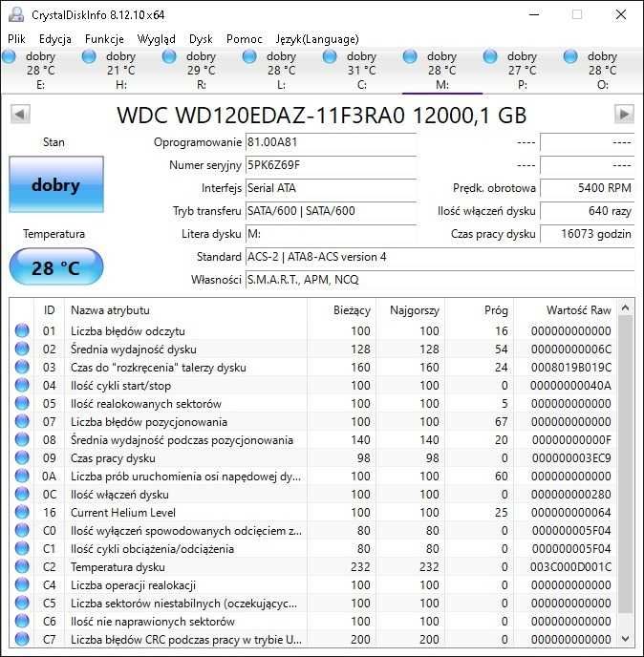
Task: Open the Dysk menu
Action: coord(201,39)
